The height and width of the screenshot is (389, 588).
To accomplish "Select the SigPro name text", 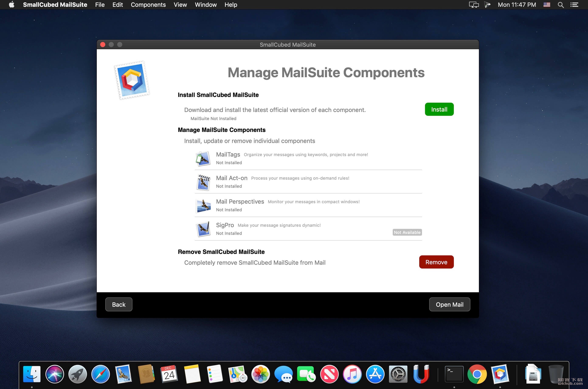I will [225, 225].
